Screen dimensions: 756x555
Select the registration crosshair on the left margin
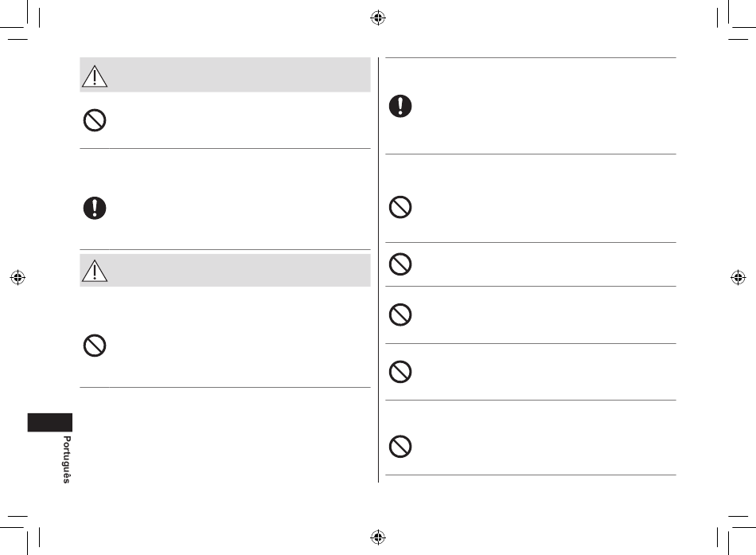pyautogui.click(x=18, y=277)
